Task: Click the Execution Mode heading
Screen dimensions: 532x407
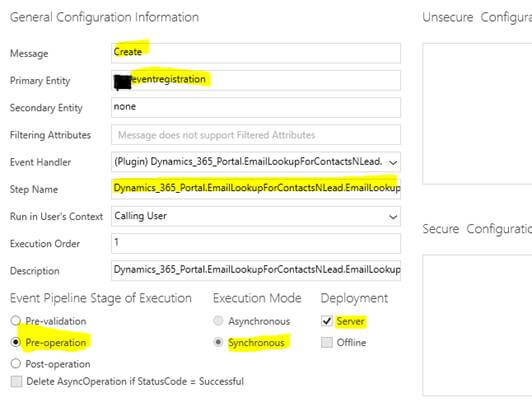Action: 257,298
